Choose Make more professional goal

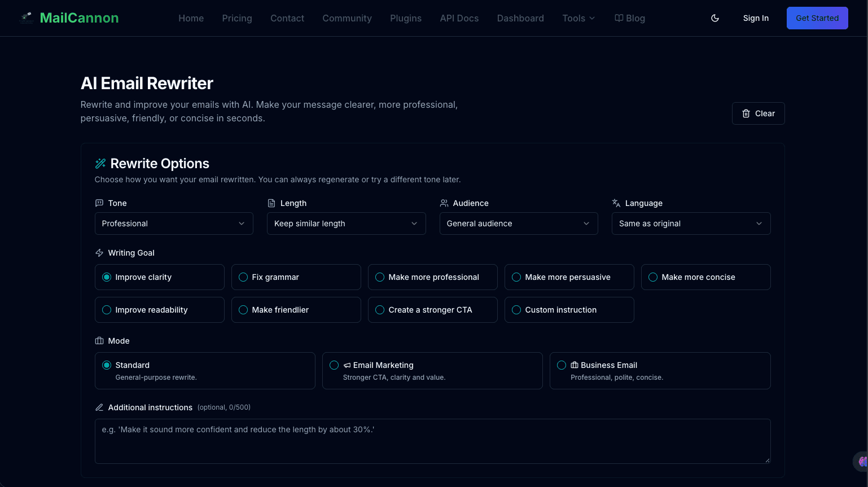click(433, 277)
